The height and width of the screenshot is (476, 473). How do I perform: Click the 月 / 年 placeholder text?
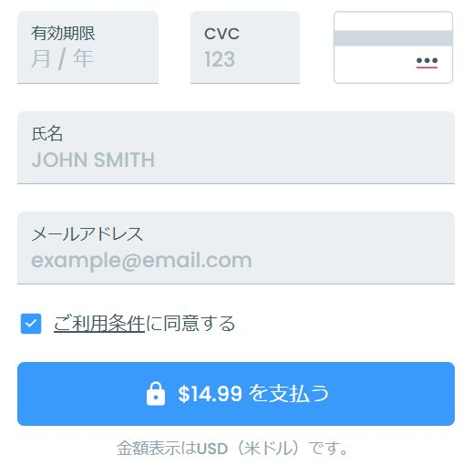click(62, 59)
